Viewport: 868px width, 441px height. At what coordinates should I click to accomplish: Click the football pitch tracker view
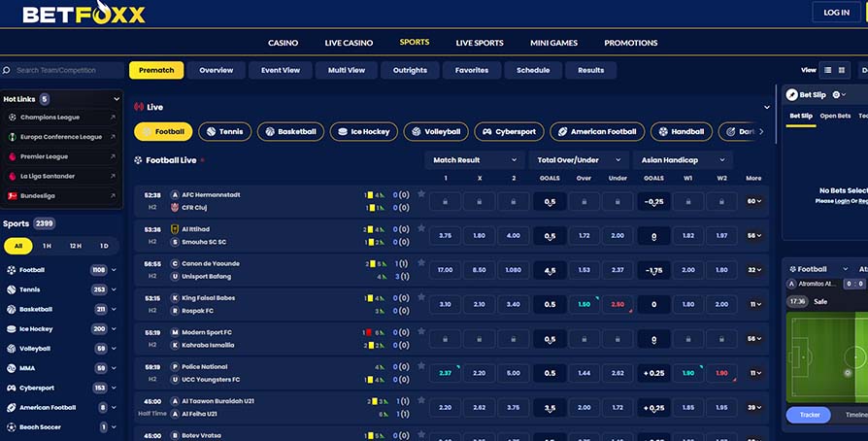point(827,357)
